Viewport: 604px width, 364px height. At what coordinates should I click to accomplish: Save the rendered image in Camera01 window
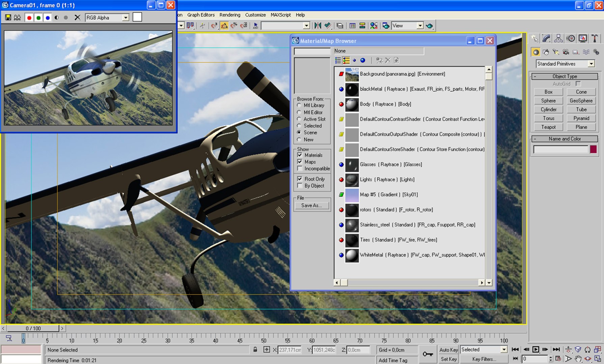pos(8,18)
